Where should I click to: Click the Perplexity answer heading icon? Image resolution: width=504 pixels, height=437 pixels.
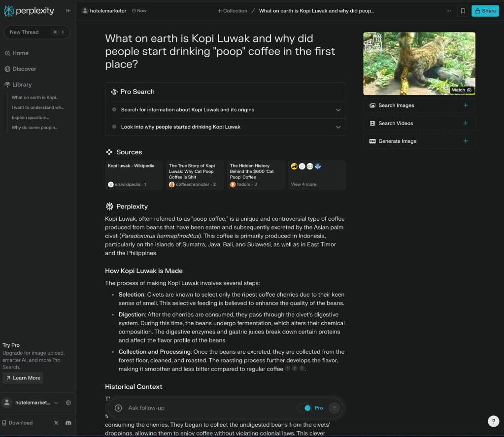pos(109,206)
